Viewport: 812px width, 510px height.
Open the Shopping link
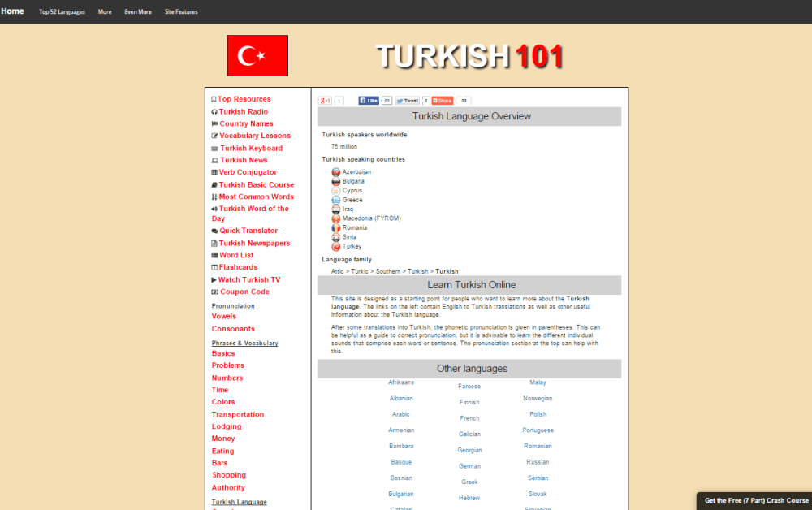tap(229, 475)
